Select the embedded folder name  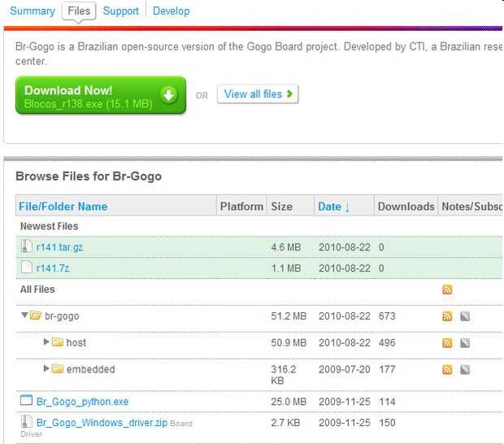(91, 369)
